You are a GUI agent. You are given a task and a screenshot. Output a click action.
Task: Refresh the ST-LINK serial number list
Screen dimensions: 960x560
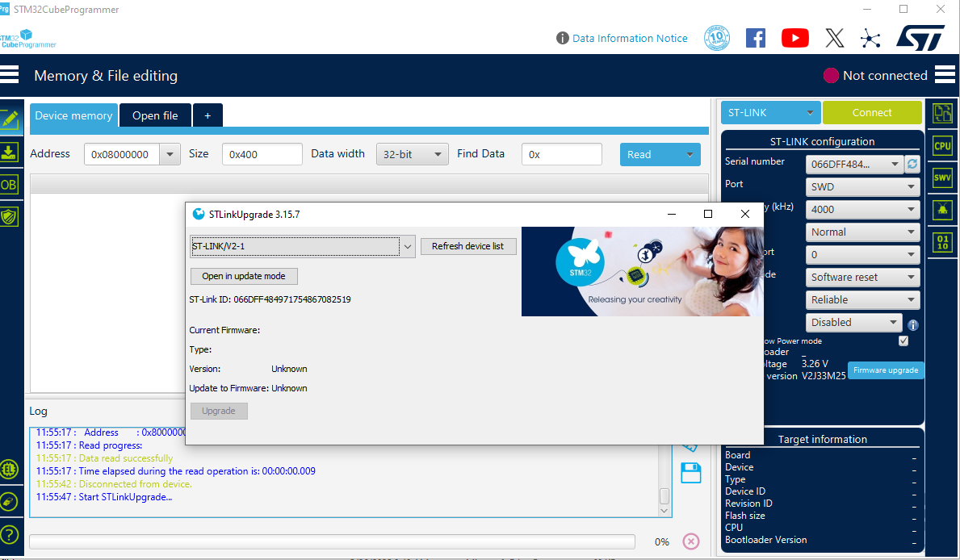(912, 164)
